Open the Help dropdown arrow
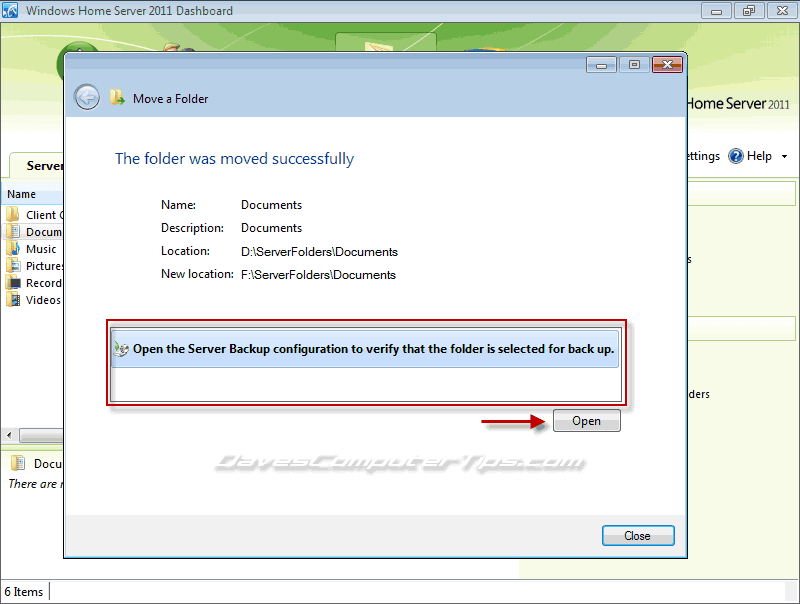Viewport: 800px width, 604px height. (x=785, y=157)
